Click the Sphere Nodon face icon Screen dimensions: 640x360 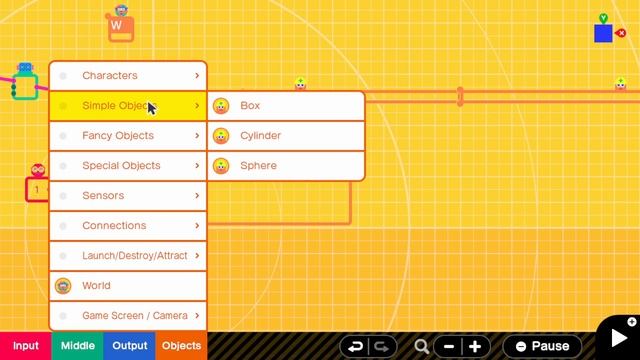(x=221, y=166)
